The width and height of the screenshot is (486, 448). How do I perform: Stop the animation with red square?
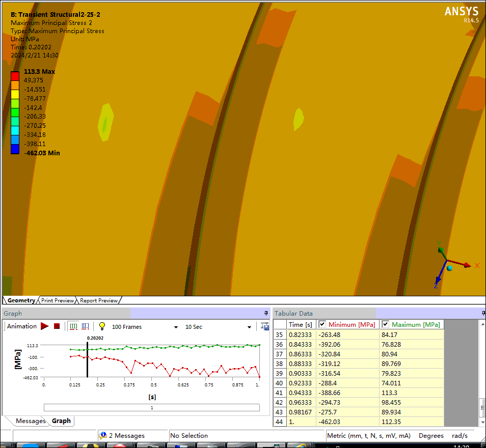57,326
